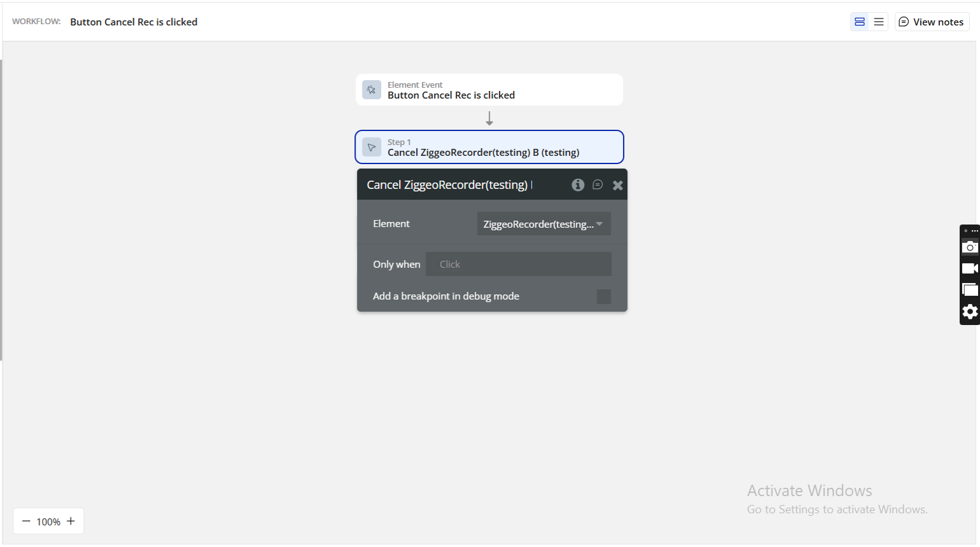Switch to the list layout workflow view
Image resolution: width=980 pixels, height=547 pixels.
click(x=879, y=22)
